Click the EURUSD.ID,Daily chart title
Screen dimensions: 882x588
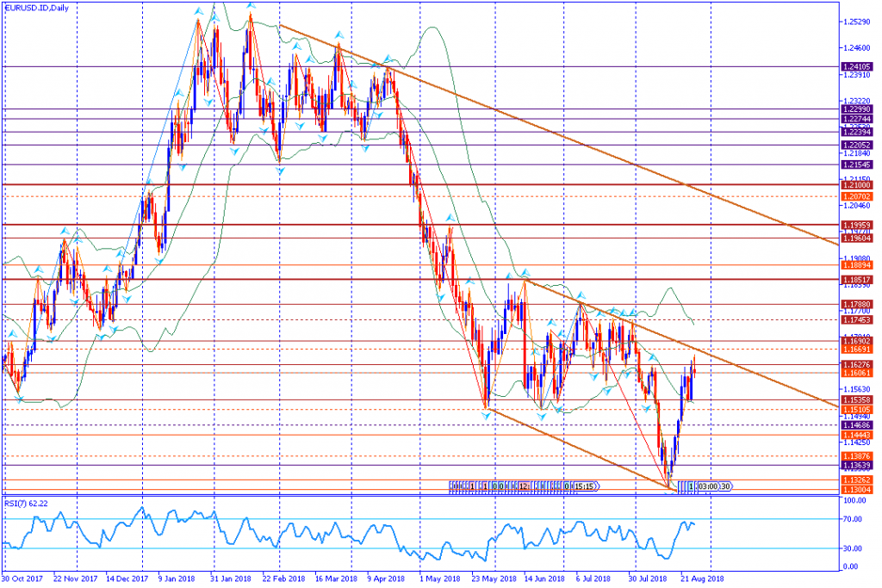[x=38, y=8]
